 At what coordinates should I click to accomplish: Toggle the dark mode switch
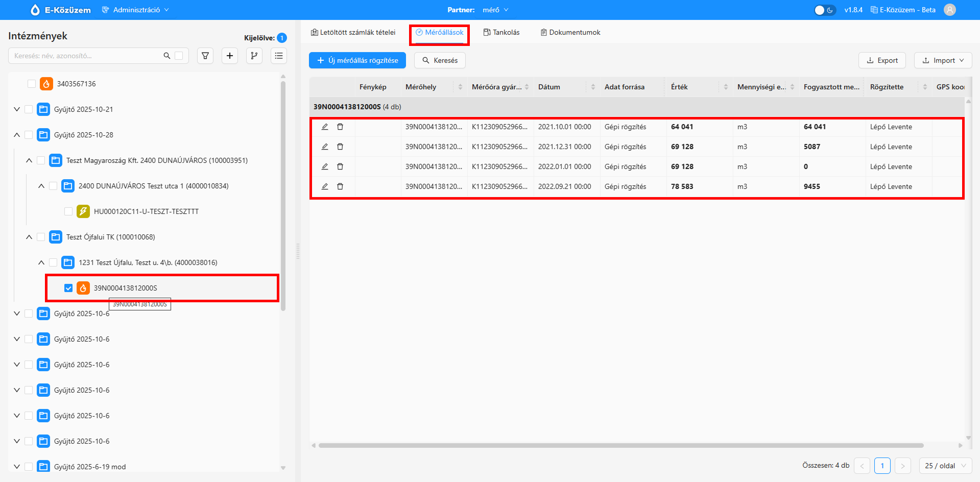coord(824,10)
